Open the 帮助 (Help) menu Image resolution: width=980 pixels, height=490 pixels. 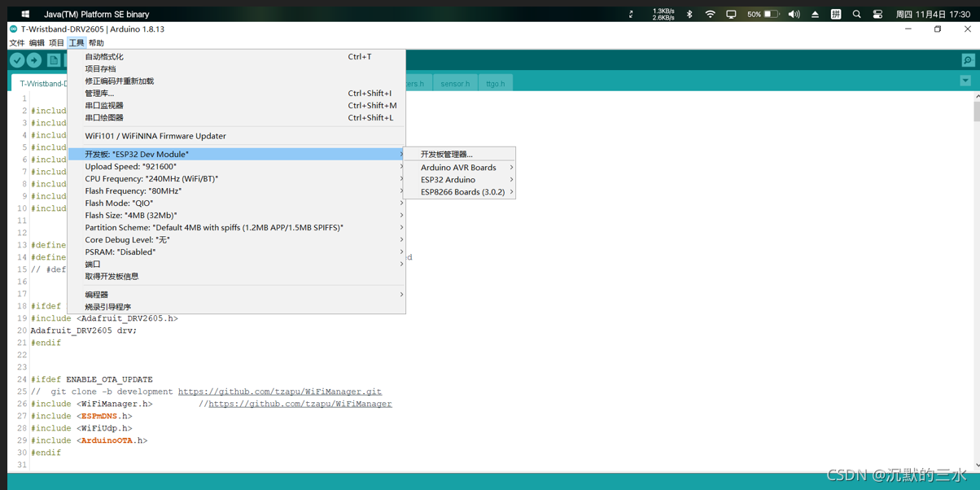coord(96,43)
